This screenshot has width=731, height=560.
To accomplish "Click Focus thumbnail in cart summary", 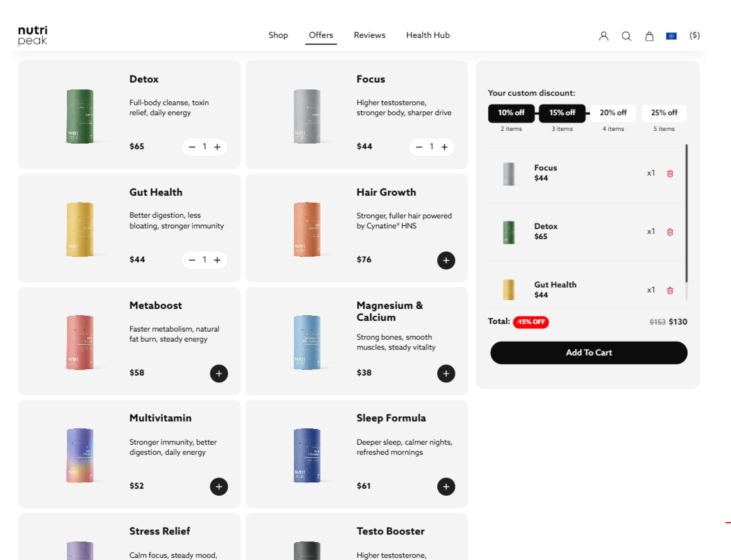I will click(x=508, y=174).
